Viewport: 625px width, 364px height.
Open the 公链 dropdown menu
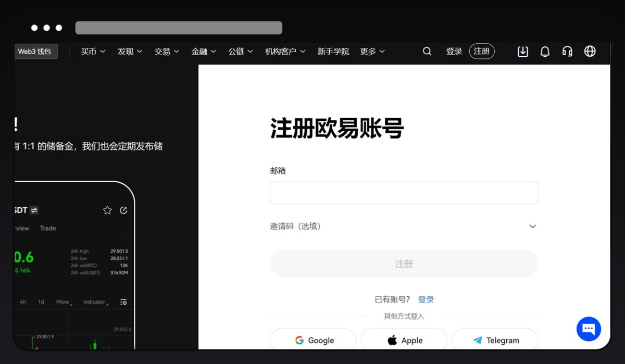point(241,52)
